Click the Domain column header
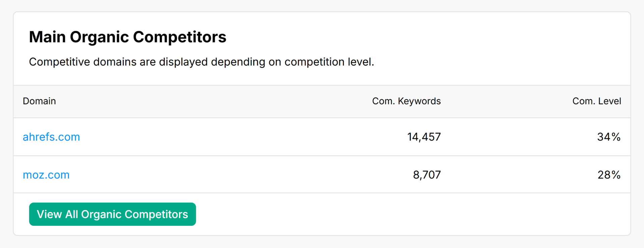Image resolution: width=644 pixels, height=248 pixels. [39, 101]
